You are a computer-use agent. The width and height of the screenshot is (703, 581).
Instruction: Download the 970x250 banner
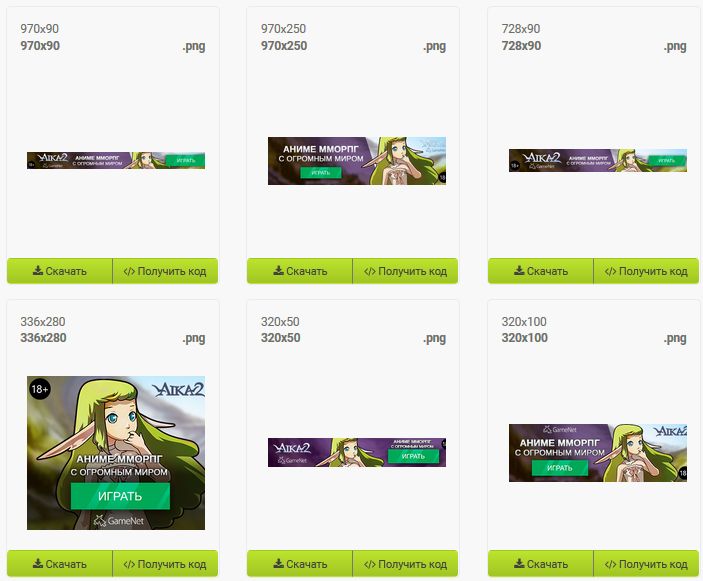coord(300,271)
